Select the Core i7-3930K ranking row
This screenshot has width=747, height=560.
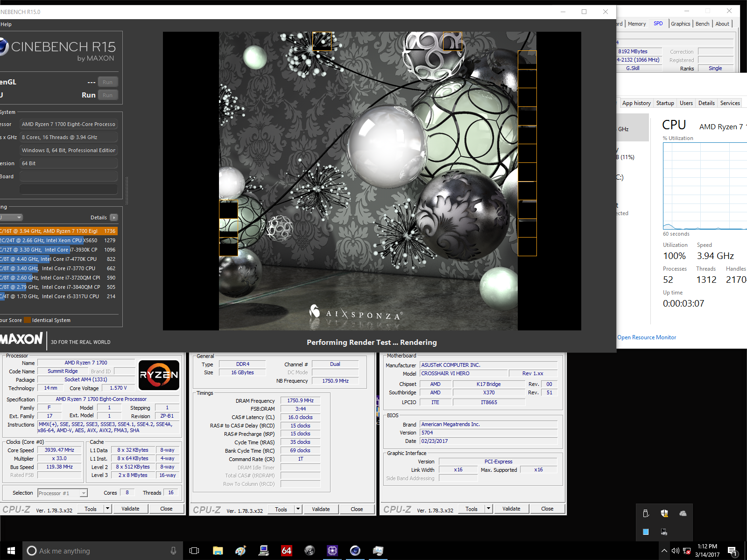(x=58, y=250)
